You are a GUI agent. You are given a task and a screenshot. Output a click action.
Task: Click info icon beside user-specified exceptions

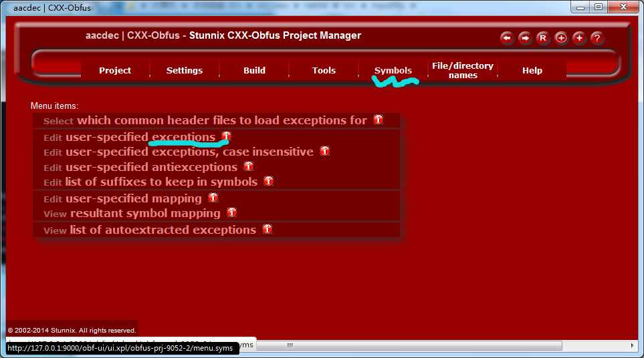(226, 136)
